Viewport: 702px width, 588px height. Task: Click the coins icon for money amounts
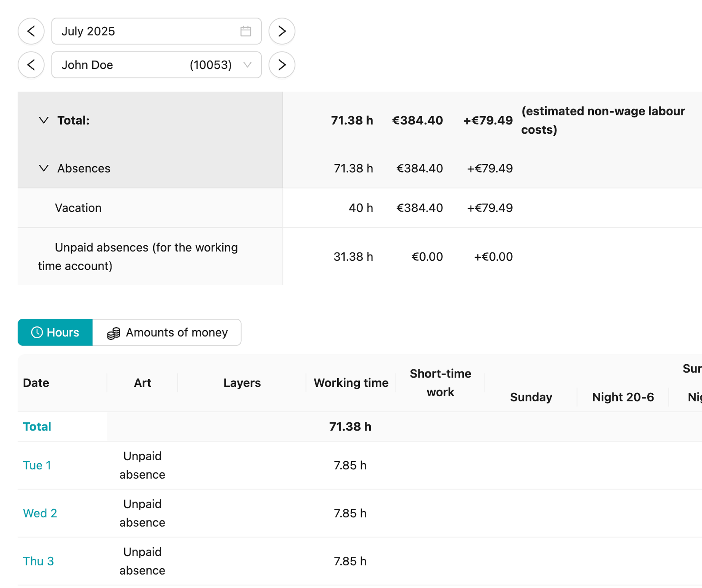point(114,333)
